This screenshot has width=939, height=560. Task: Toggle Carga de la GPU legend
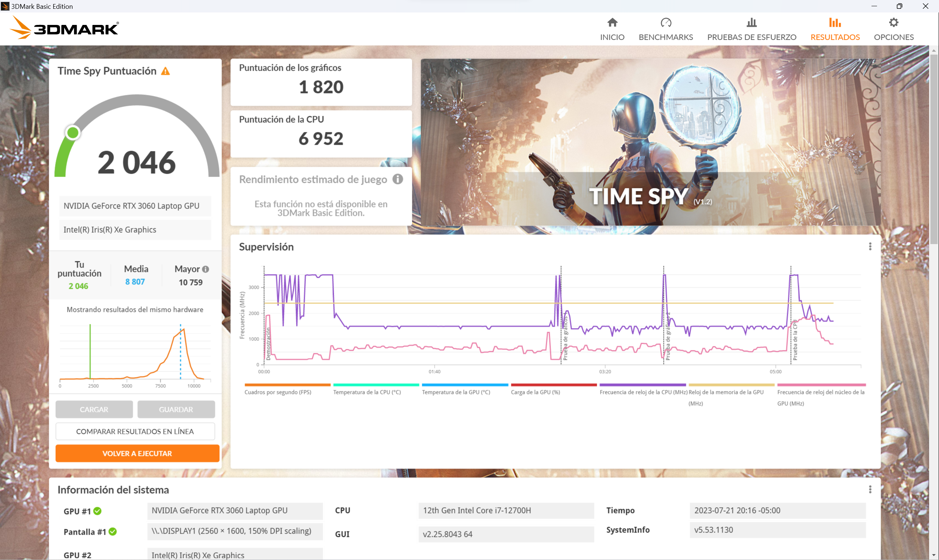click(535, 392)
